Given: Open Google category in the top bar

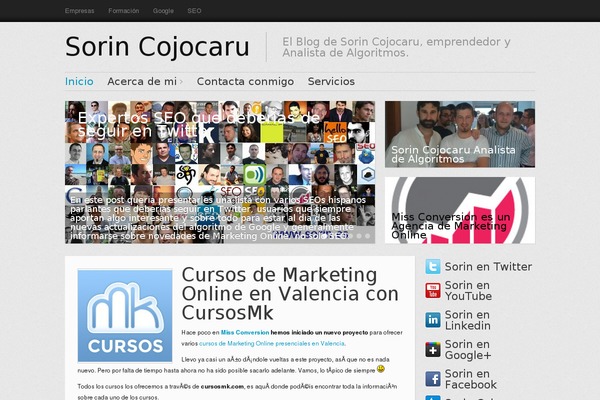Looking at the screenshot, I should [163, 11].
